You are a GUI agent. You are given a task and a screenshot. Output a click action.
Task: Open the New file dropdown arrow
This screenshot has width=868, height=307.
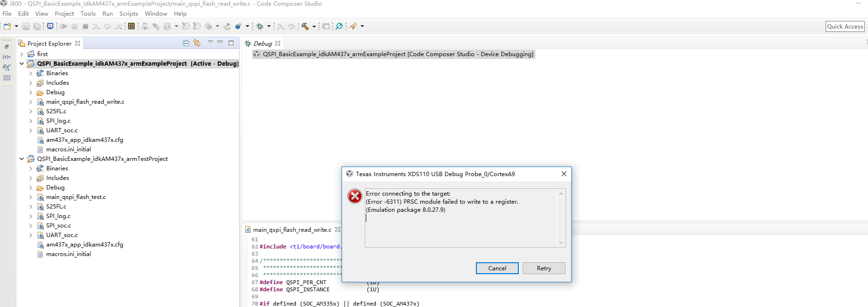tap(16, 26)
